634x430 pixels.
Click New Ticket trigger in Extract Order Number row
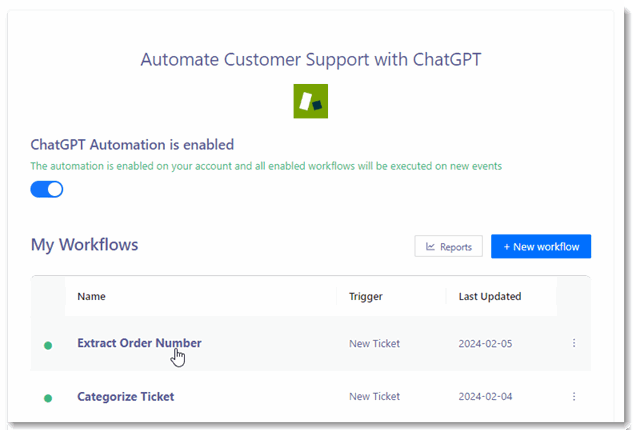374,343
